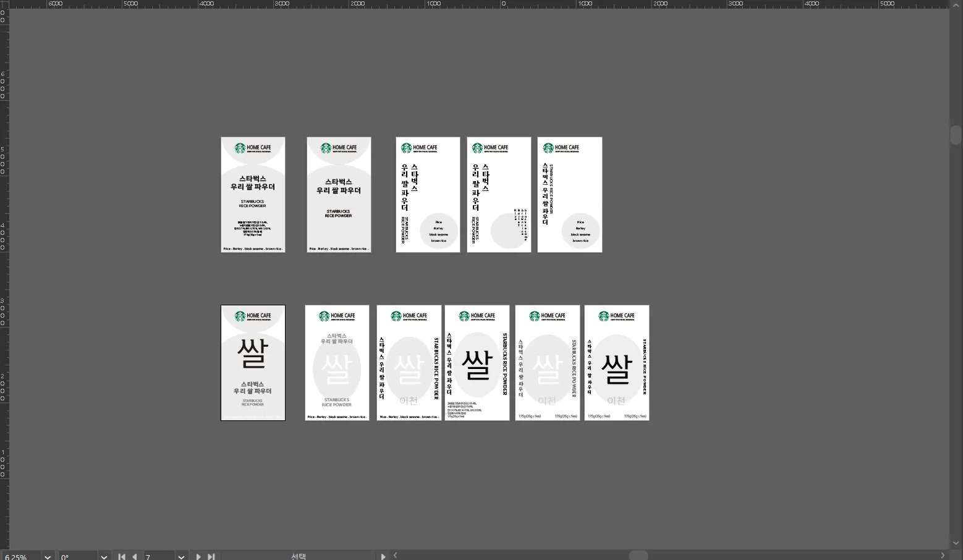963x560 pixels.
Task: Expand the status bar display options arrow
Action: point(383,556)
